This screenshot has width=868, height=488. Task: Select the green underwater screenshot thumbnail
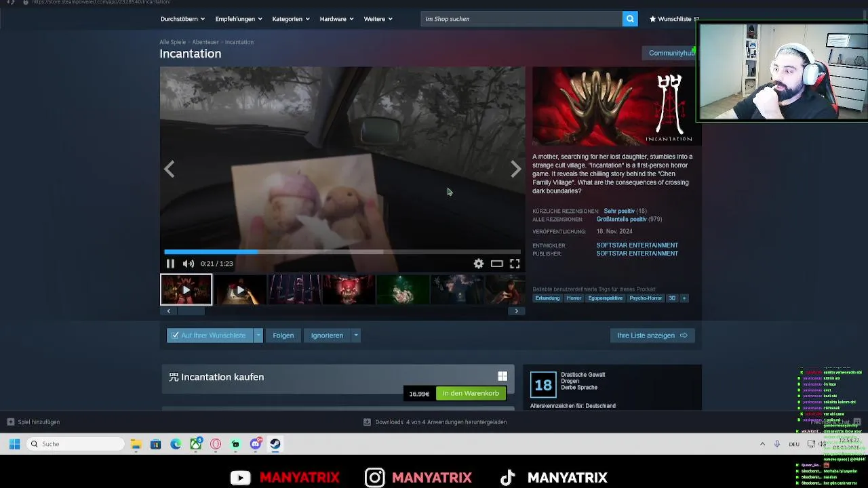tap(403, 289)
